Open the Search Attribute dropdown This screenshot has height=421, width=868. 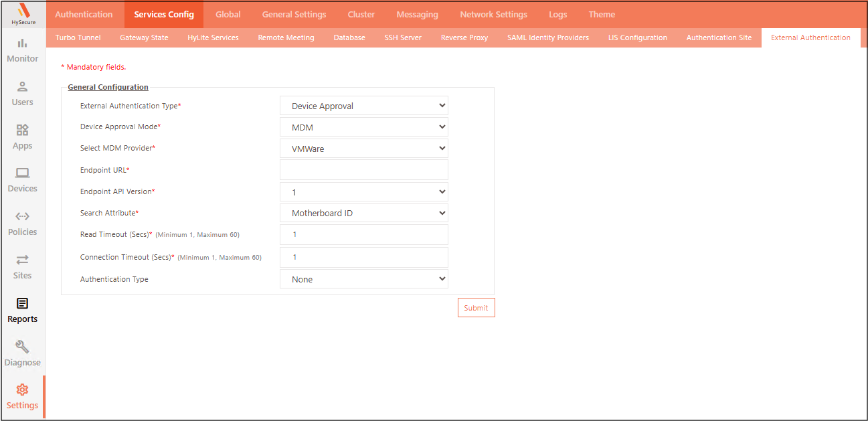pos(363,213)
